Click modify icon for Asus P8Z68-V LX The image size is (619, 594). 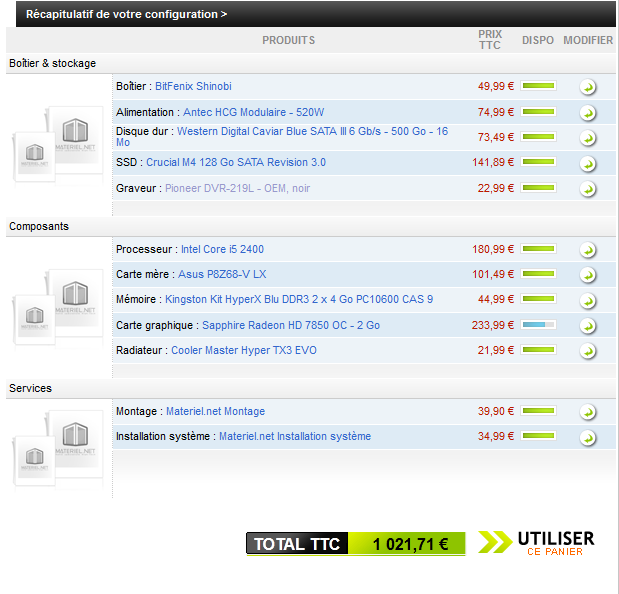[x=588, y=275]
